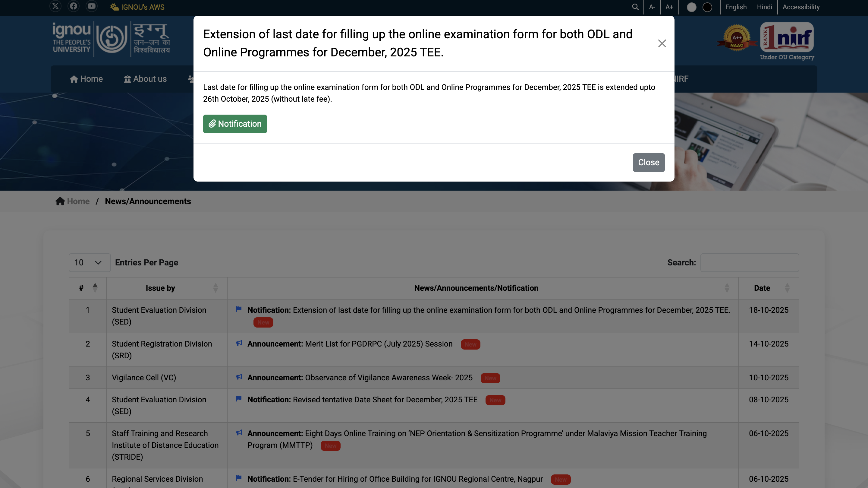The width and height of the screenshot is (868, 488).
Task: Open the YouTube channel icon
Action: tap(91, 6)
